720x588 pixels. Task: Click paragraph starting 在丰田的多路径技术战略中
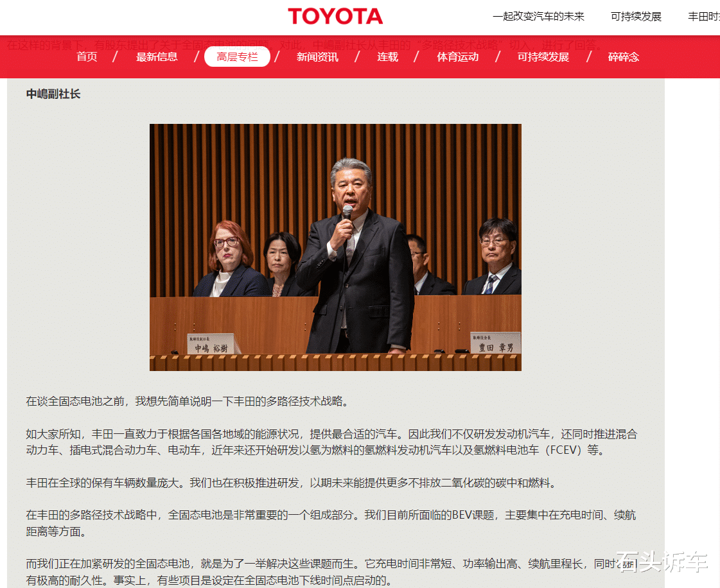coord(331,523)
